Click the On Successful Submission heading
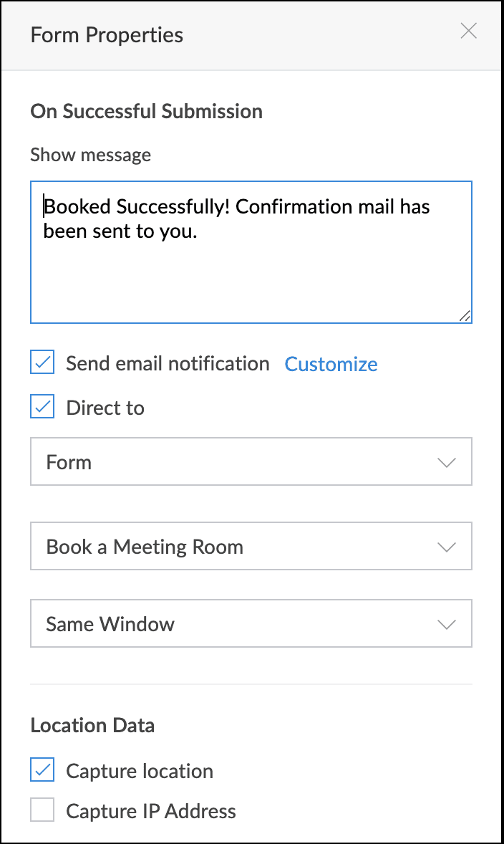 point(146,112)
